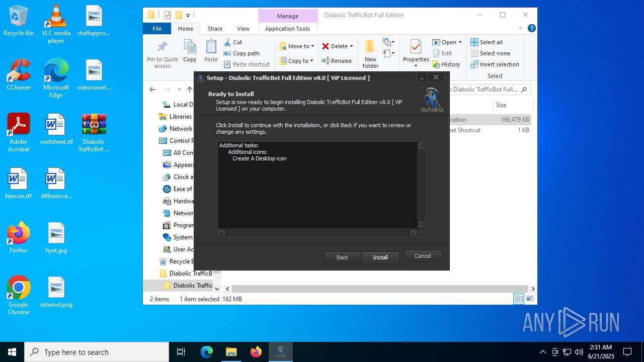Click the Manage contextual tab
The image size is (644, 362).
(x=288, y=16)
